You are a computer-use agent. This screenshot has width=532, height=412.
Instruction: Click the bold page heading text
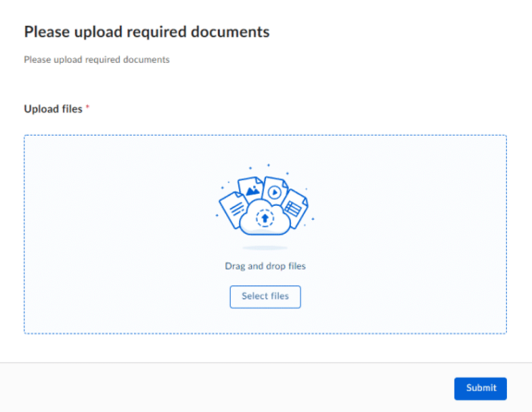(147, 32)
